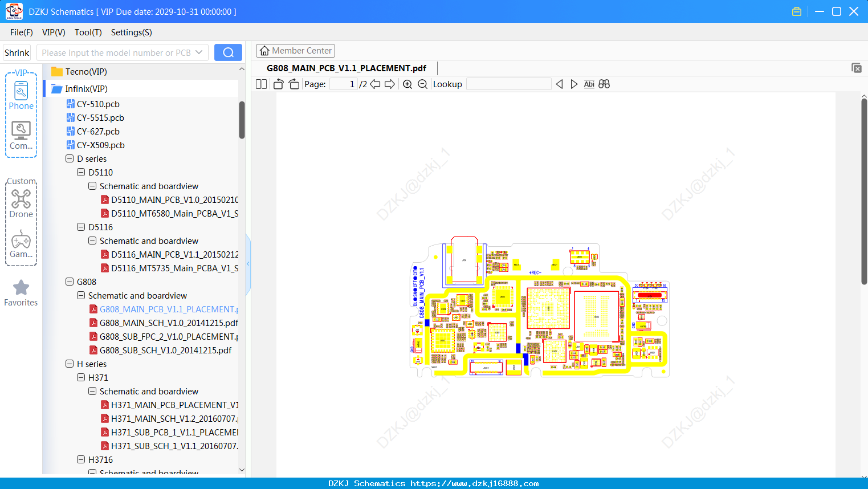Screen dimensions: 868x489
Task: Zoom in on the PDF
Action: (407, 84)
